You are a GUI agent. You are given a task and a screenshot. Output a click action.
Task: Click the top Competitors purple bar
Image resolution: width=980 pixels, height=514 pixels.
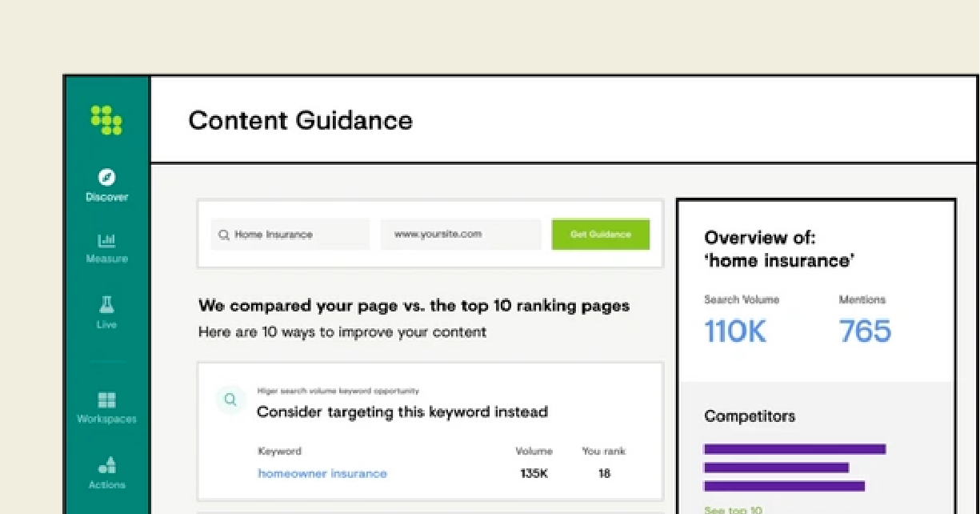[x=794, y=449]
